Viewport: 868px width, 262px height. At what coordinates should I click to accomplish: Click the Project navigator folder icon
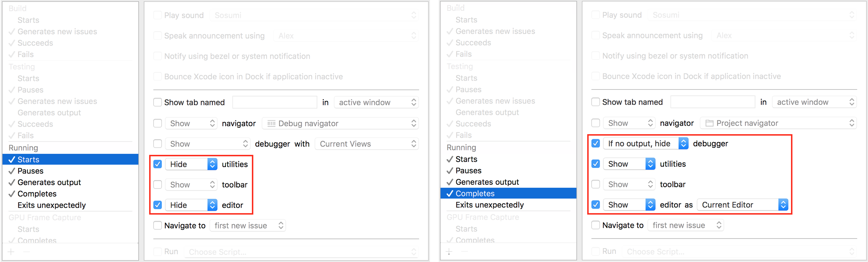click(x=709, y=123)
